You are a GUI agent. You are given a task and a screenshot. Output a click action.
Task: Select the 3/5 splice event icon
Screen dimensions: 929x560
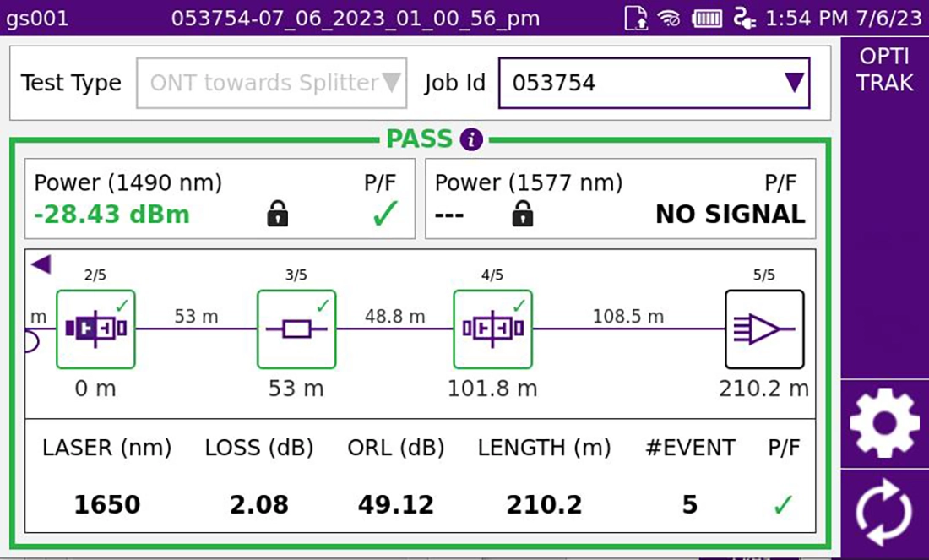296,329
